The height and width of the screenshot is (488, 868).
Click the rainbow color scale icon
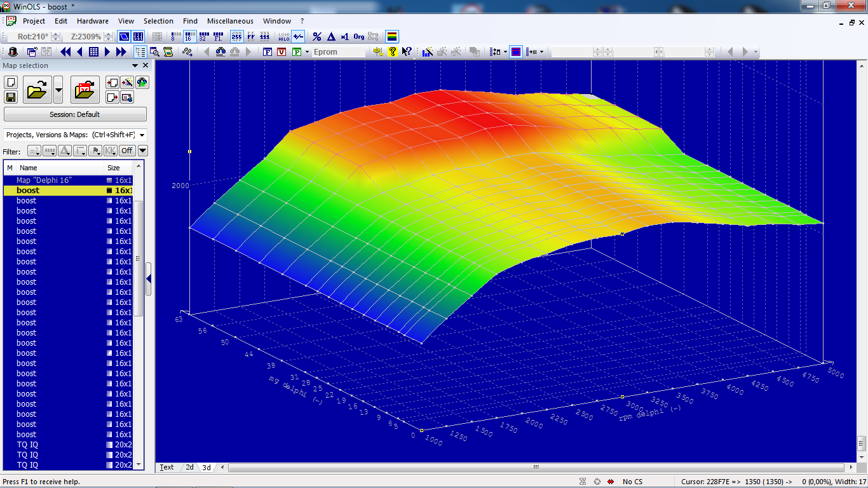pyautogui.click(x=391, y=36)
